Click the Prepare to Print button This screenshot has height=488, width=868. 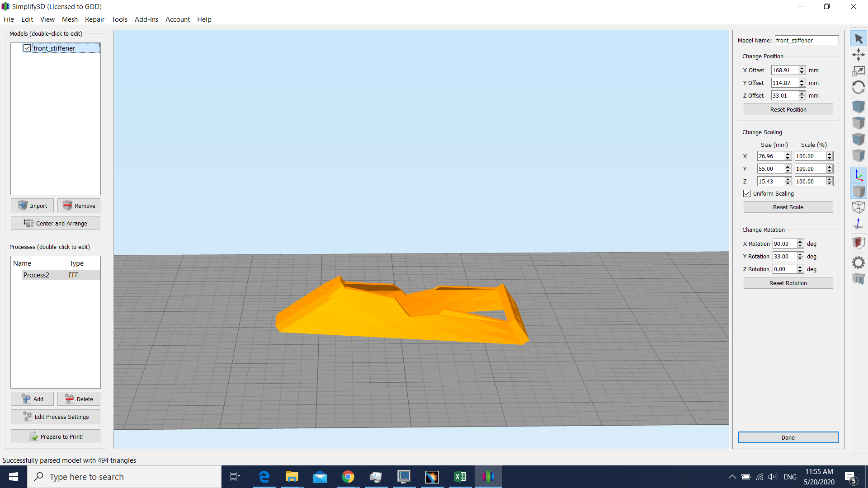coord(55,436)
